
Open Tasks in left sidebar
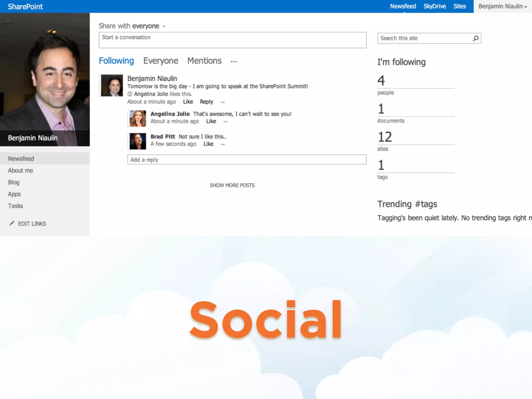[x=16, y=206]
